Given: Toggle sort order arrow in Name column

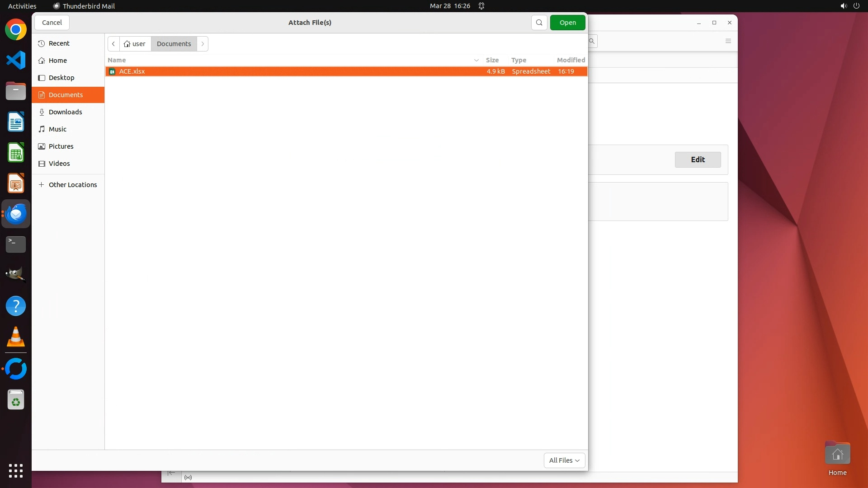Looking at the screenshot, I should tap(476, 60).
